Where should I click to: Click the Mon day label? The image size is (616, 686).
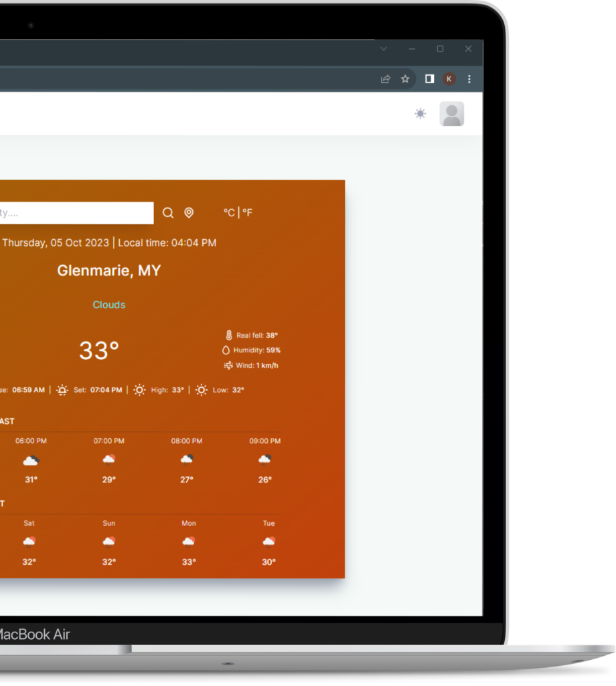[189, 523]
